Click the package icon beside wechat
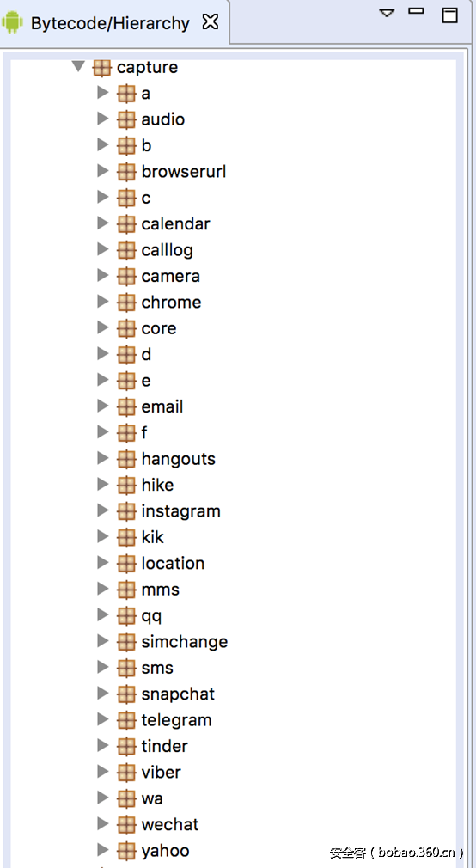 [x=127, y=824]
